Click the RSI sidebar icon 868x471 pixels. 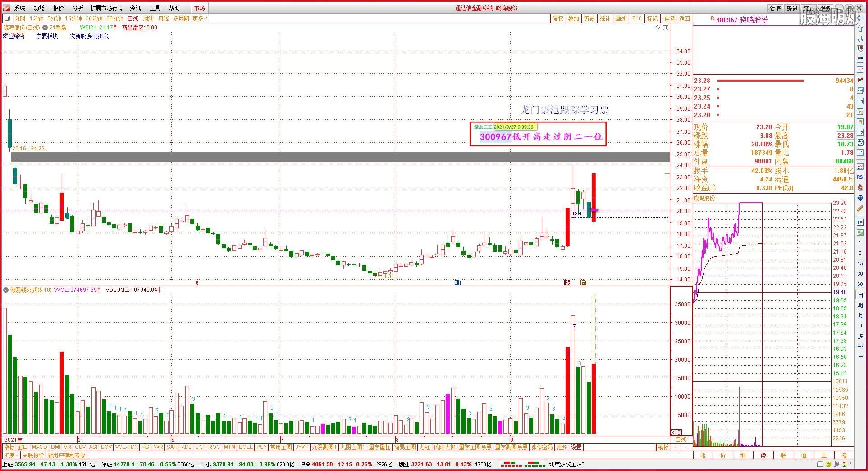[x=860, y=177]
